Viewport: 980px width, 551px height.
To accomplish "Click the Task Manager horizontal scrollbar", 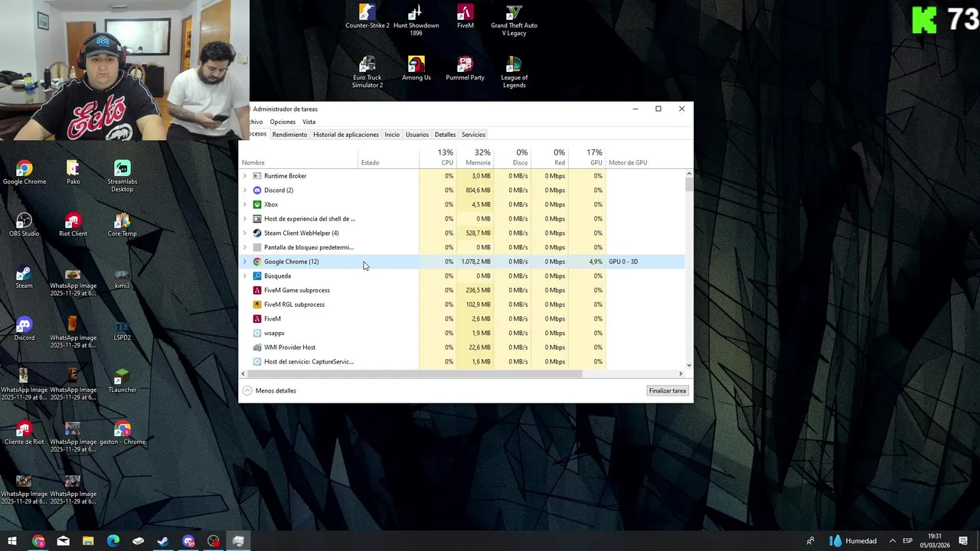I will tap(415, 373).
